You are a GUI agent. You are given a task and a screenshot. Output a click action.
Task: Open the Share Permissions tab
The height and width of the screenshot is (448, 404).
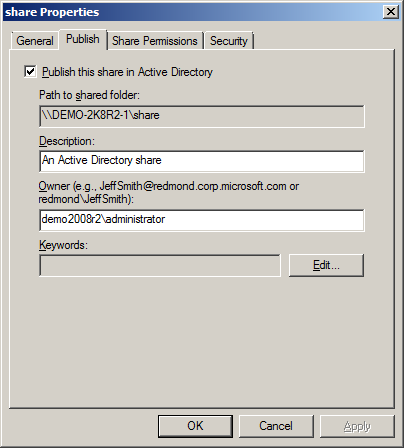[155, 41]
